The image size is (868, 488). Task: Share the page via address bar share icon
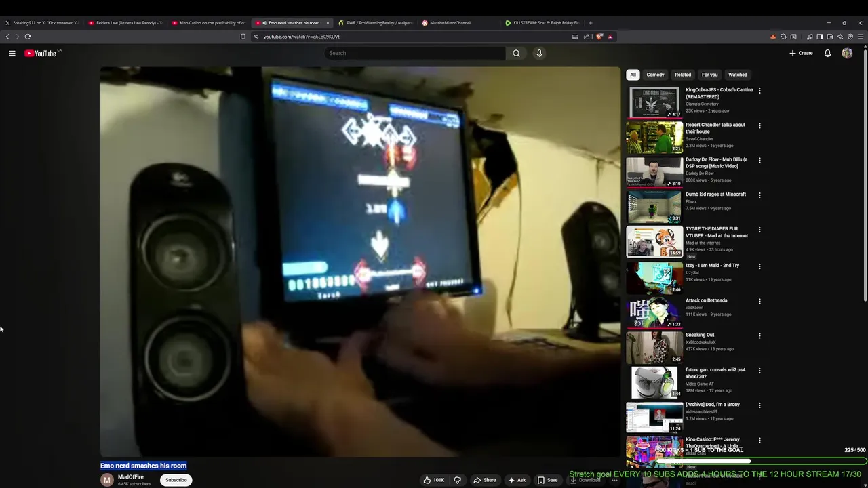(x=587, y=37)
